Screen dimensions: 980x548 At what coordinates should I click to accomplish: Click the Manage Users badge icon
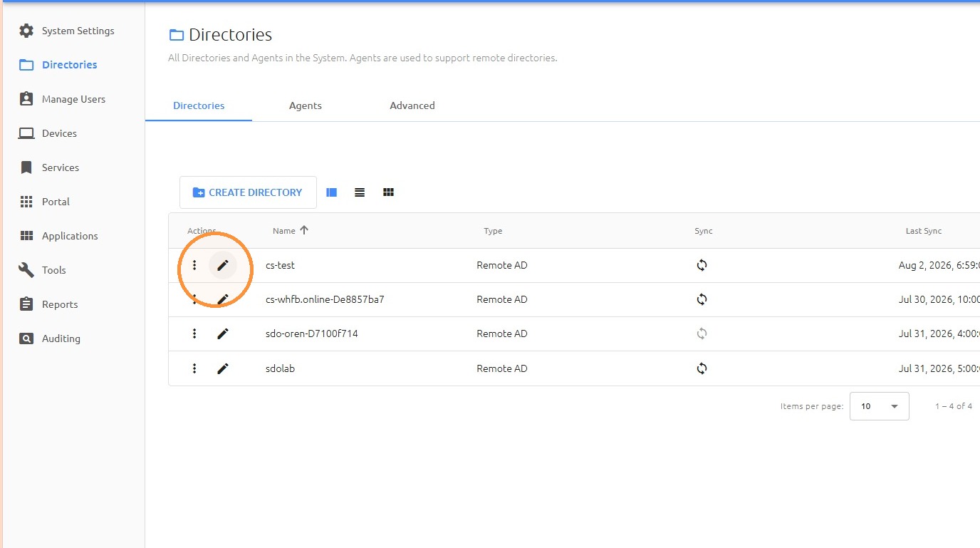point(26,99)
